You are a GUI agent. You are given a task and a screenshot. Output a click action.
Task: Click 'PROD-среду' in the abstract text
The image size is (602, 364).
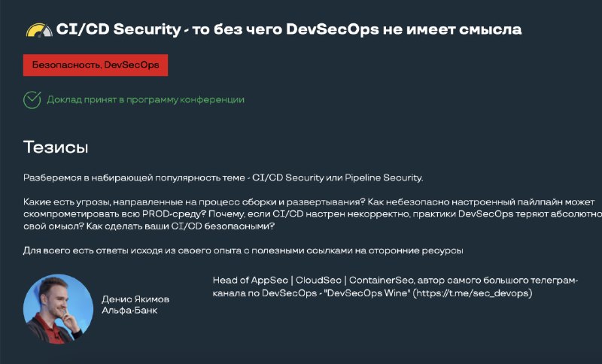tap(172, 214)
